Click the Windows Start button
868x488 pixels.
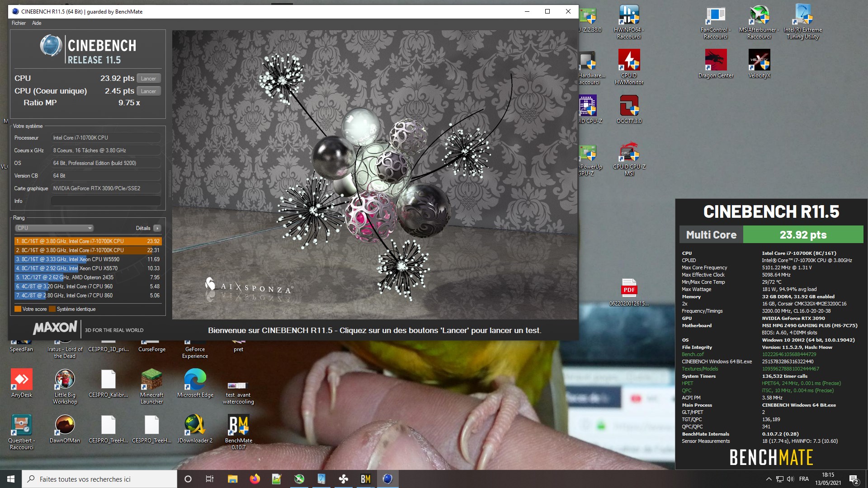click(11, 479)
